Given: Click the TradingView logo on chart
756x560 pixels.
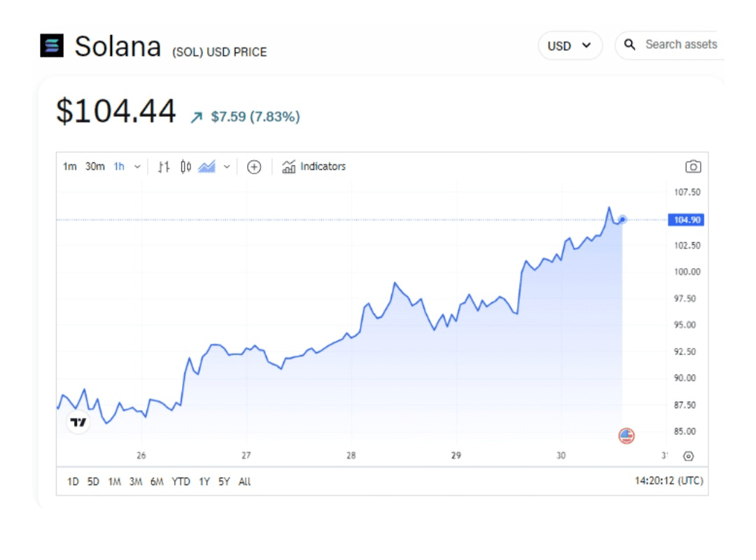Looking at the screenshot, I should tap(78, 422).
